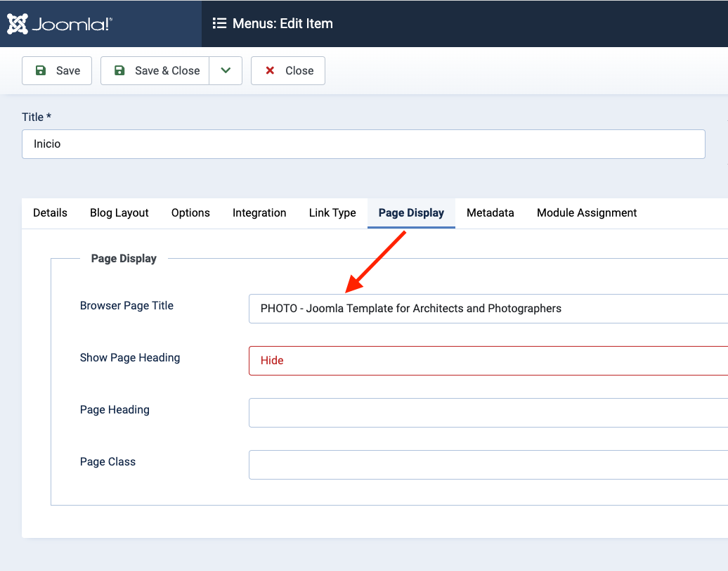Screen dimensions: 728x571
Task: Select the Page Display tab
Action: [411, 213]
